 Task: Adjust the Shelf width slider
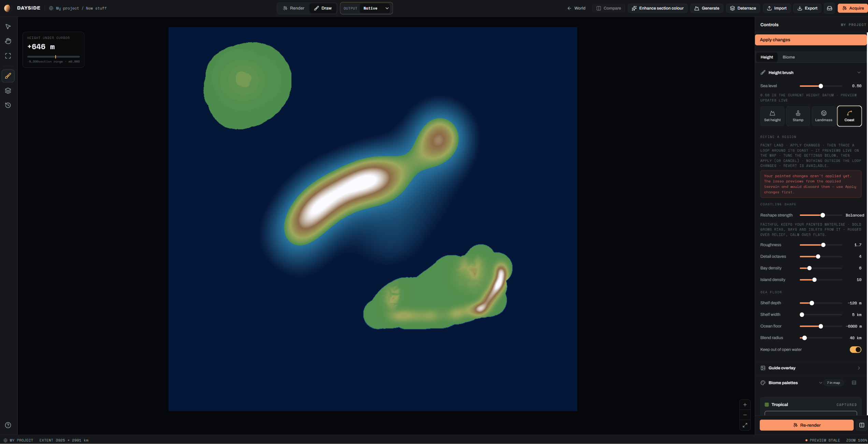[821, 315]
